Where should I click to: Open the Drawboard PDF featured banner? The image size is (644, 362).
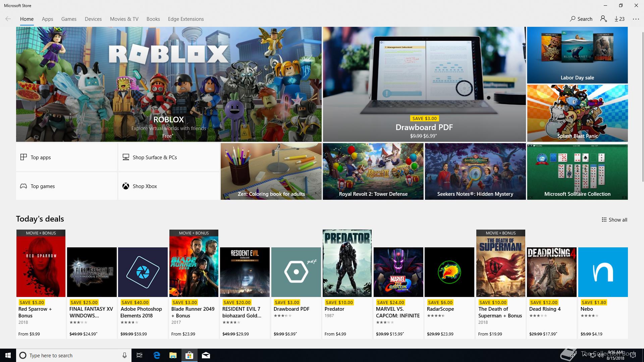coord(424,84)
